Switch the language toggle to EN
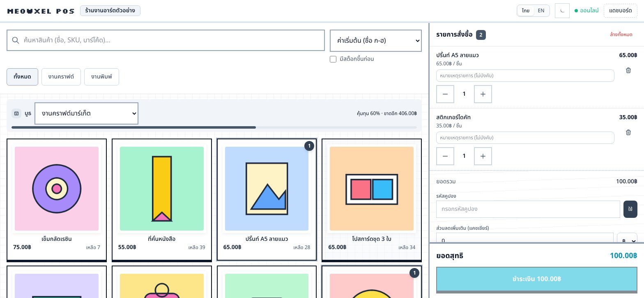The height and width of the screenshot is (298, 644). (541, 11)
